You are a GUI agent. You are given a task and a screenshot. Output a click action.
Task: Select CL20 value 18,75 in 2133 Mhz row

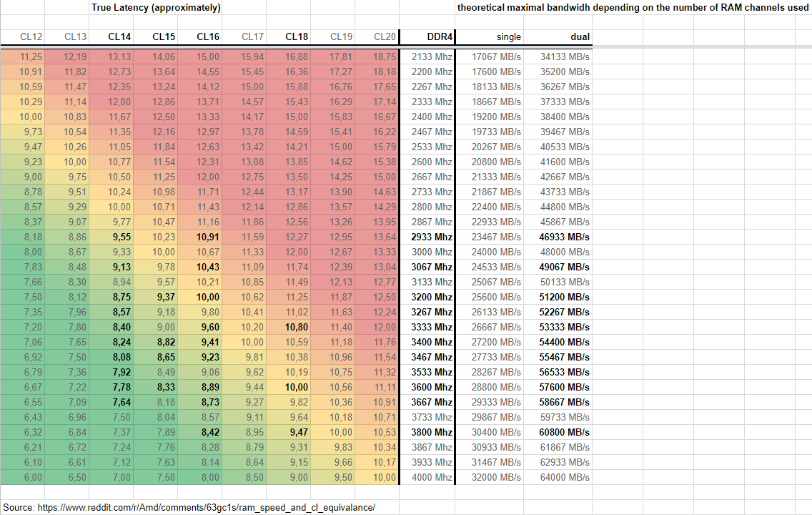click(377, 57)
